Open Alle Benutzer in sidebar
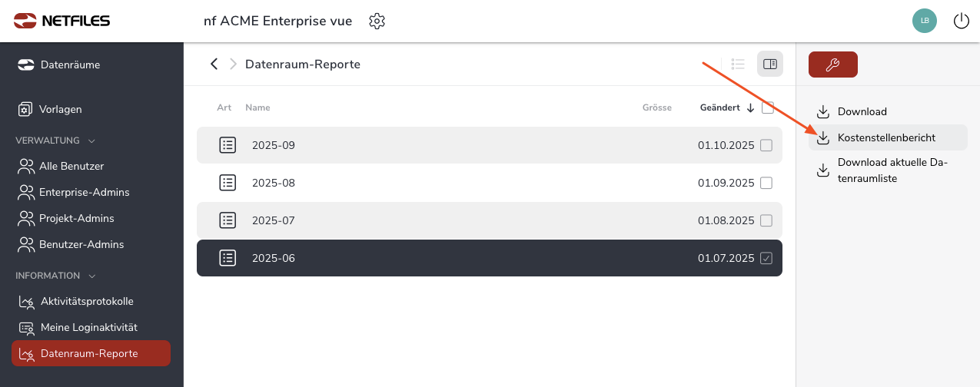The height and width of the screenshot is (387, 980). point(71,166)
